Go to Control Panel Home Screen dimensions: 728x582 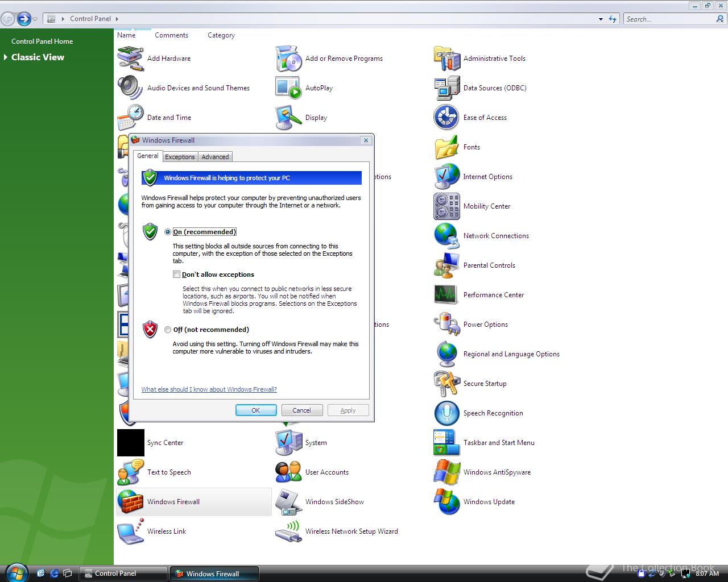pos(42,41)
